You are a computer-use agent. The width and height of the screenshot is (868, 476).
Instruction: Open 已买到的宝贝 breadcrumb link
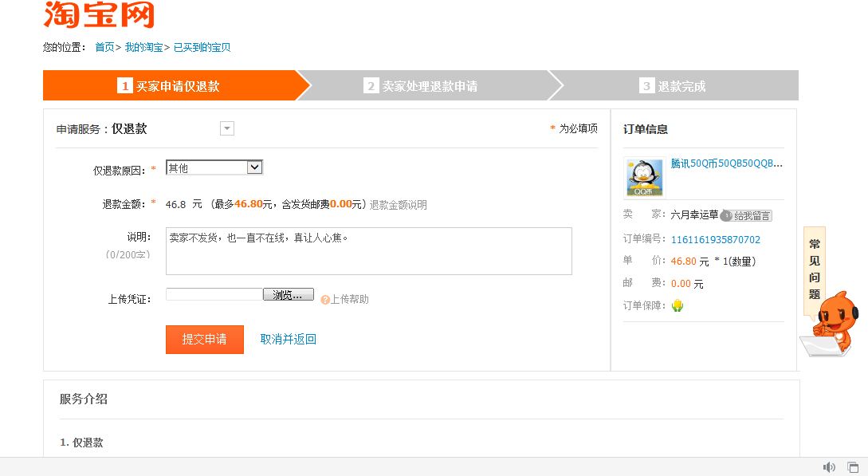[x=202, y=48]
